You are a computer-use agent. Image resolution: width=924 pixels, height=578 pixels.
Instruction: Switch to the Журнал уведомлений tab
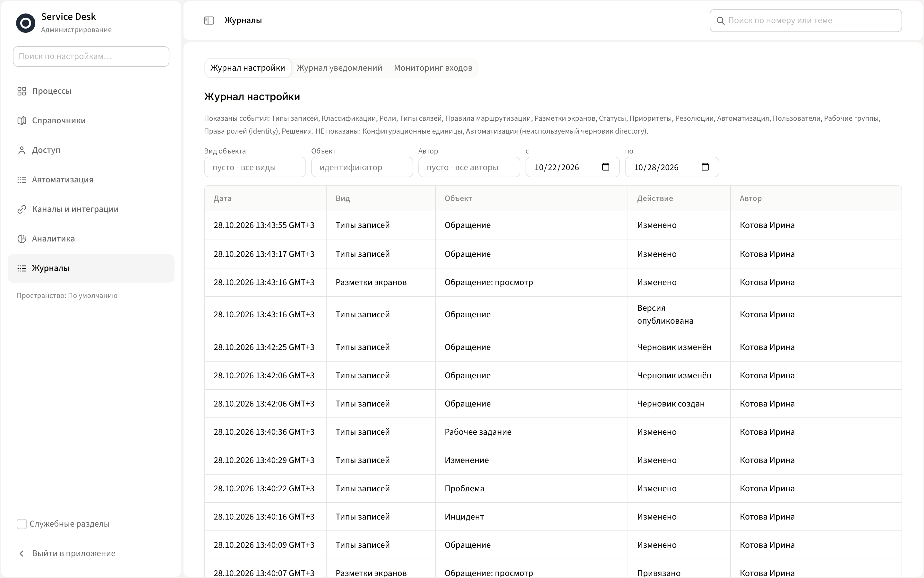click(x=339, y=68)
